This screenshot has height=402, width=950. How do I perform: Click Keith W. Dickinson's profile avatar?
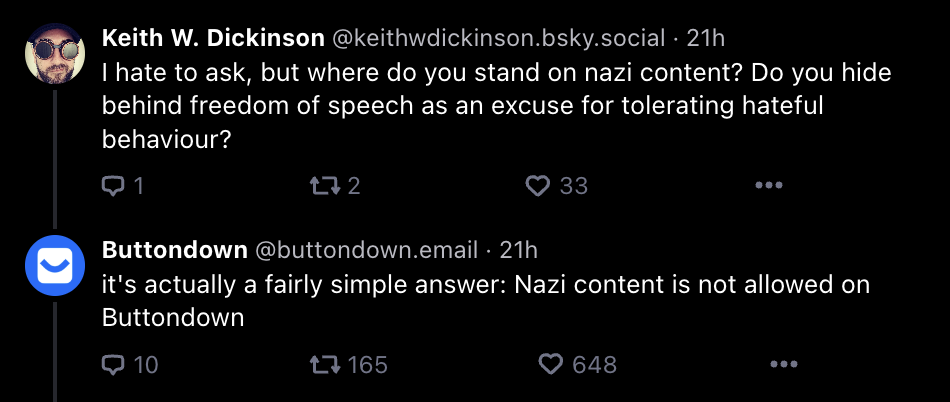tap(54, 52)
